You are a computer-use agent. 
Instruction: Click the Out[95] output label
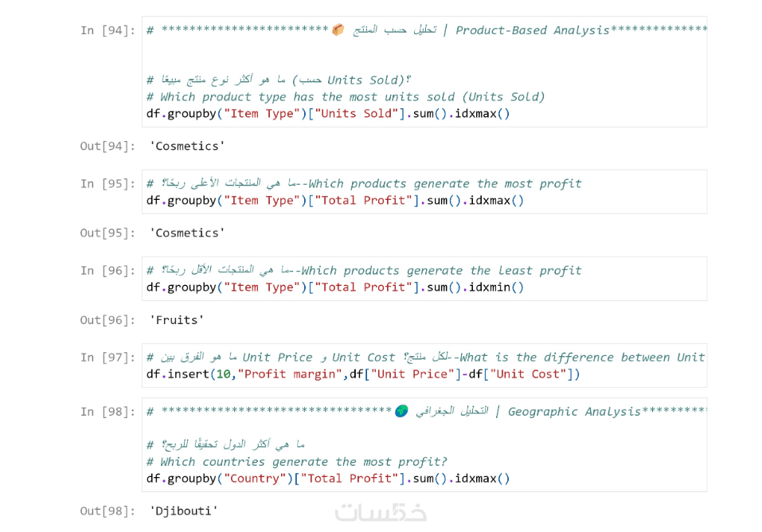click(107, 233)
